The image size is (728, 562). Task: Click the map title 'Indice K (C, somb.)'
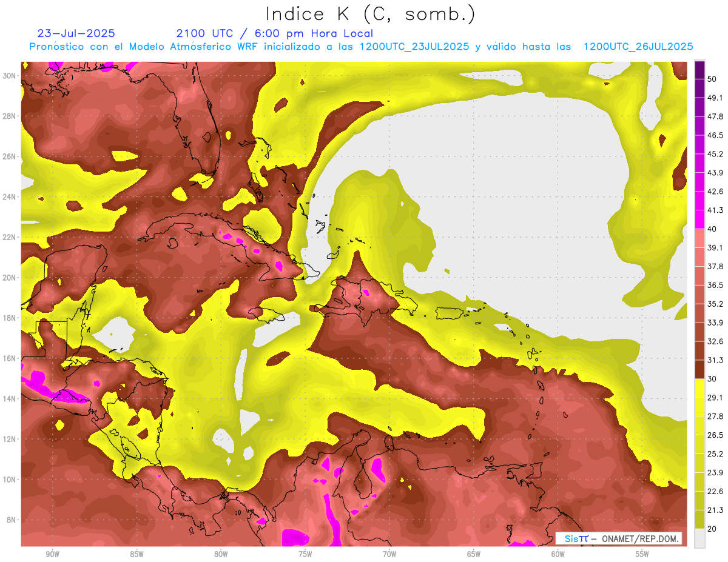point(370,14)
